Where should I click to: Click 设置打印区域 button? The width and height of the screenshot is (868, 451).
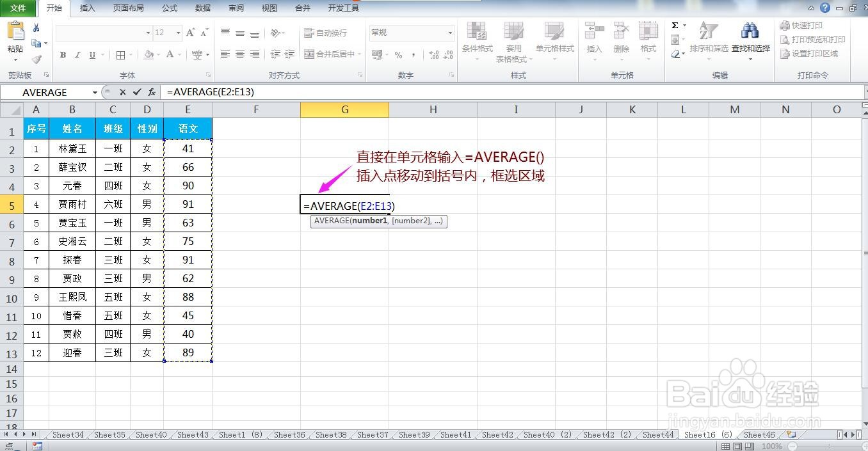(809, 54)
